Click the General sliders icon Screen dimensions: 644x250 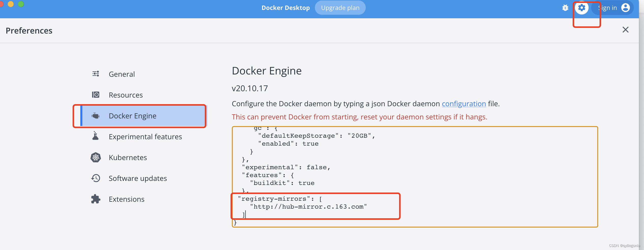tap(96, 74)
